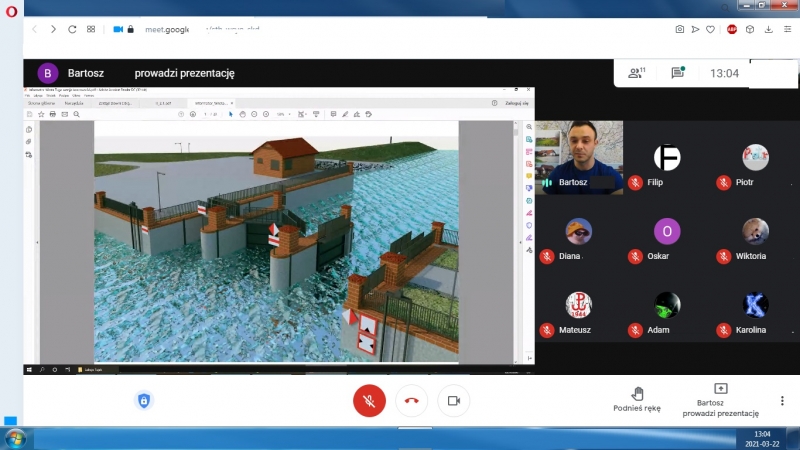Go back to the previous page

pyautogui.click(x=34, y=29)
